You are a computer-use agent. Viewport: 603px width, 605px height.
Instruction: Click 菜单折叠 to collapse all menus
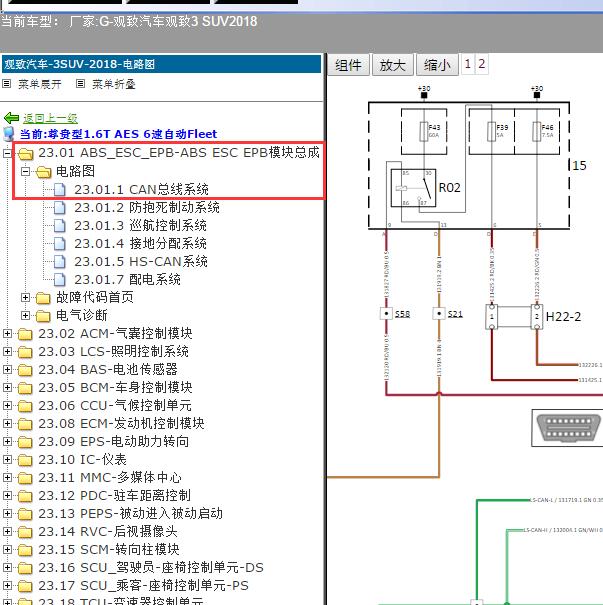coord(113,84)
